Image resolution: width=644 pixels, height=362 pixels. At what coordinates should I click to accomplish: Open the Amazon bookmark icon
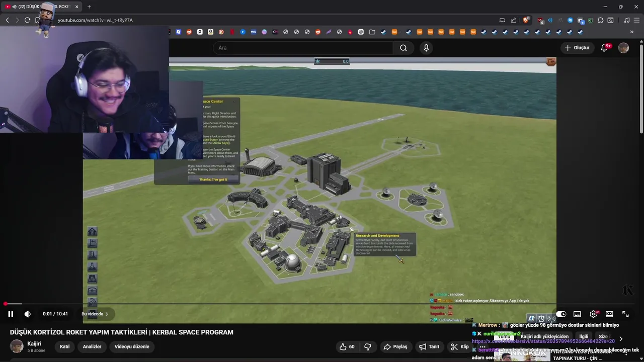(210, 32)
